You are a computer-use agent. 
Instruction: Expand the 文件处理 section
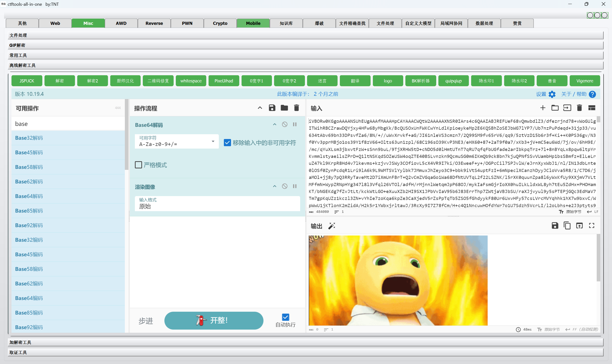(x=305, y=35)
